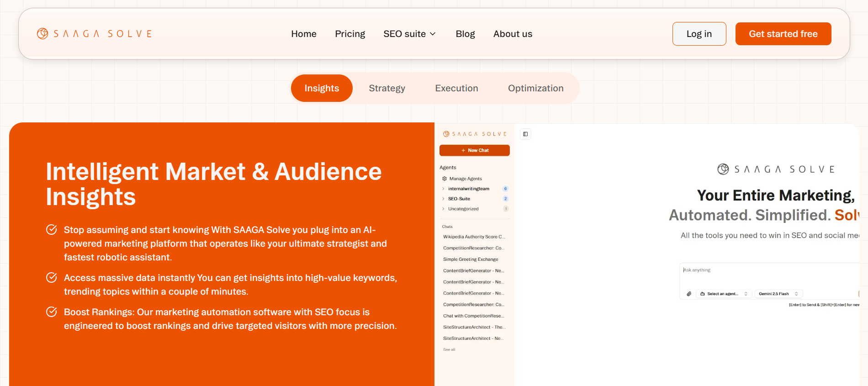Select the Insights tab
Image resolution: width=868 pixels, height=386 pixels.
coord(322,88)
